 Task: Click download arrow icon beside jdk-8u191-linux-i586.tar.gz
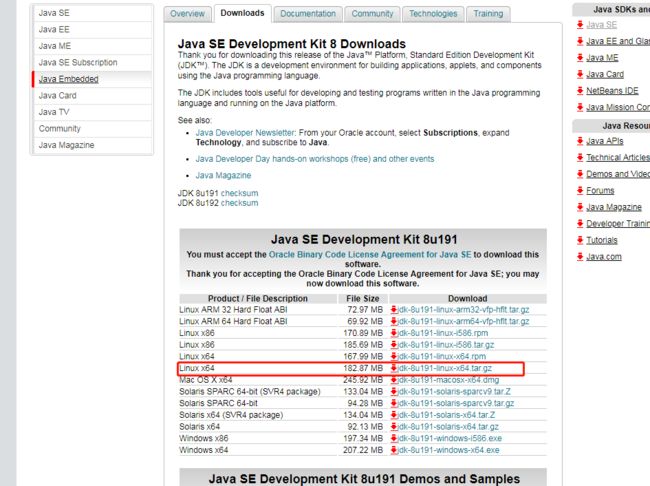(394, 345)
